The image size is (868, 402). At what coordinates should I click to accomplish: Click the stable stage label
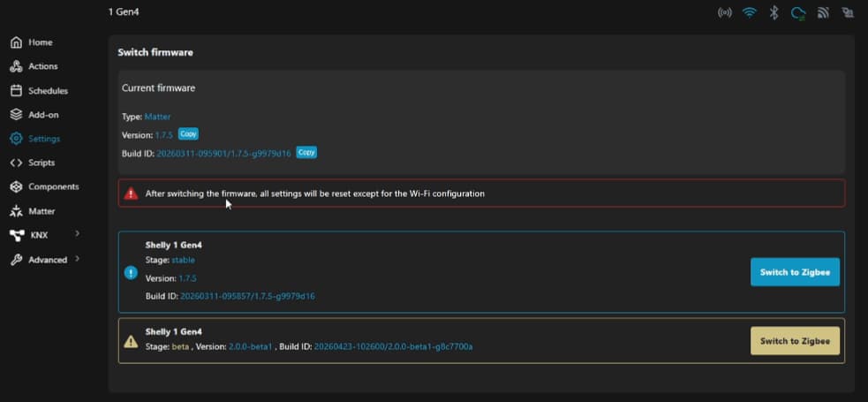[x=184, y=260]
